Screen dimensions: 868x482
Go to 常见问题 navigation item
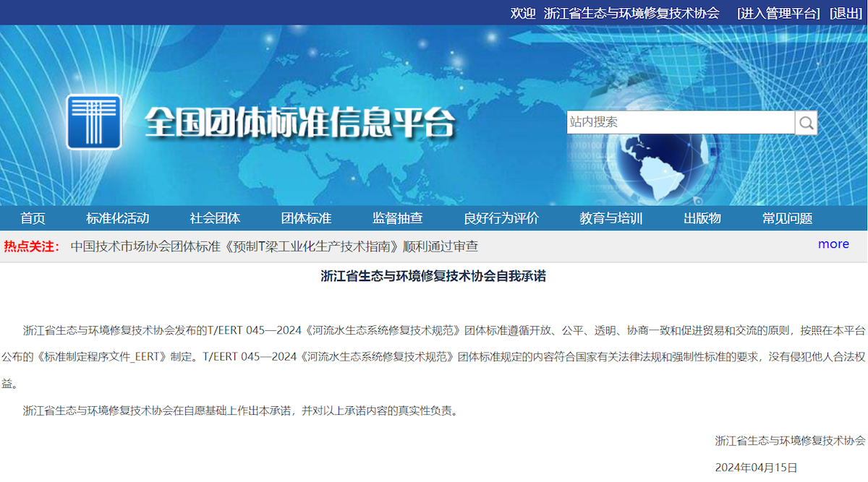(787, 218)
